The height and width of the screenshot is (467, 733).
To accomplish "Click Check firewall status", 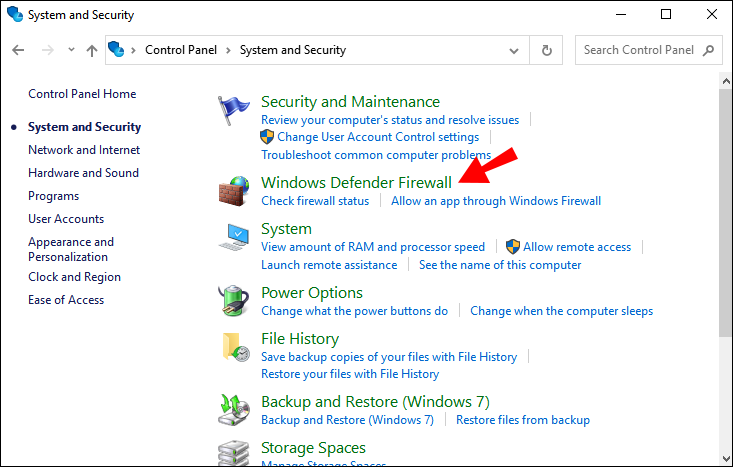I will coord(315,201).
